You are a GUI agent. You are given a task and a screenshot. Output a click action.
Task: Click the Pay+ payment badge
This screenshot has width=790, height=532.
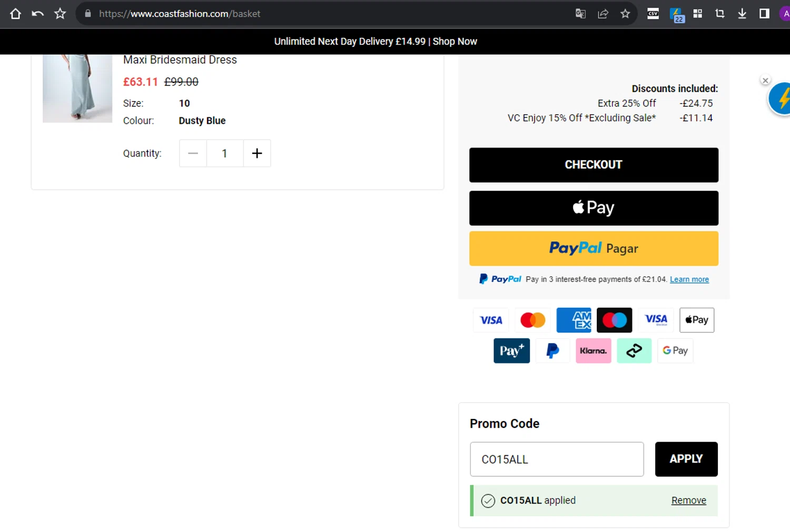coord(511,350)
